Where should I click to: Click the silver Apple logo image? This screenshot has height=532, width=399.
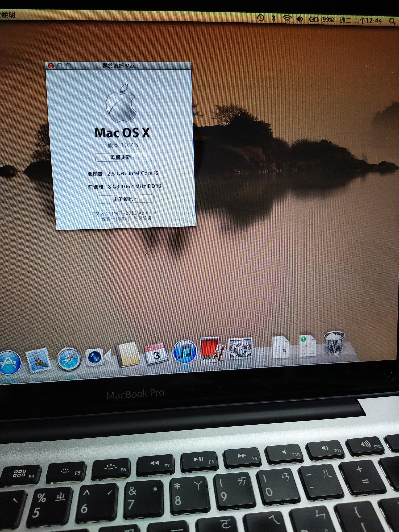click(121, 103)
